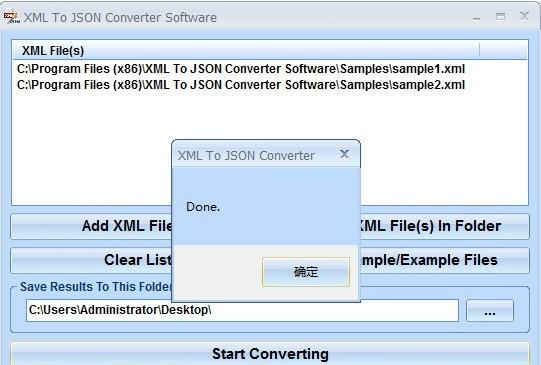Click the XML File(s) column header
541x365 pixels.
point(246,51)
